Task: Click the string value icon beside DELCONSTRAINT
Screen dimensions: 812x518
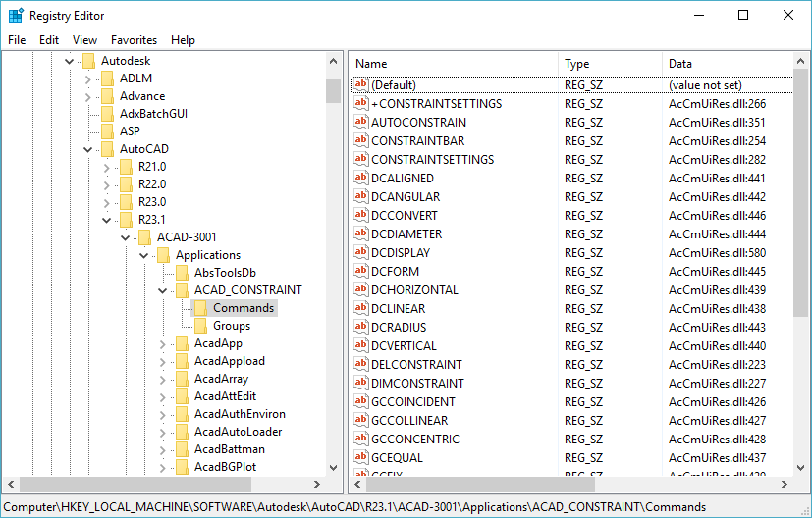Action: pyautogui.click(x=361, y=364)
